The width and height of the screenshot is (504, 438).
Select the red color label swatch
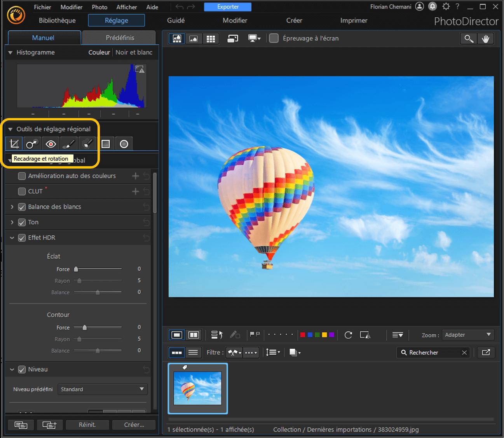[x=303, y=335]
